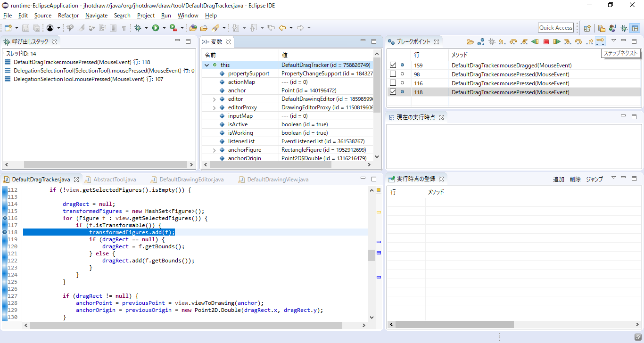Open the Refactor menu

pos(68,16)
